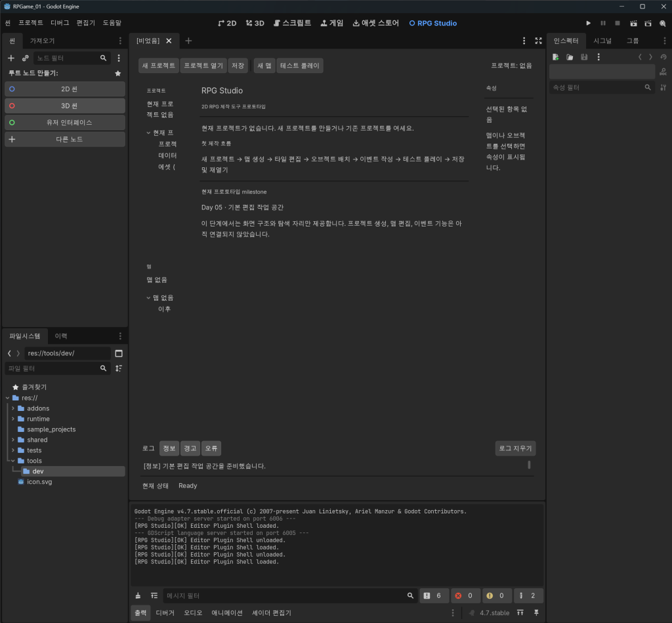Pin the bottom panel

[536, 612]
